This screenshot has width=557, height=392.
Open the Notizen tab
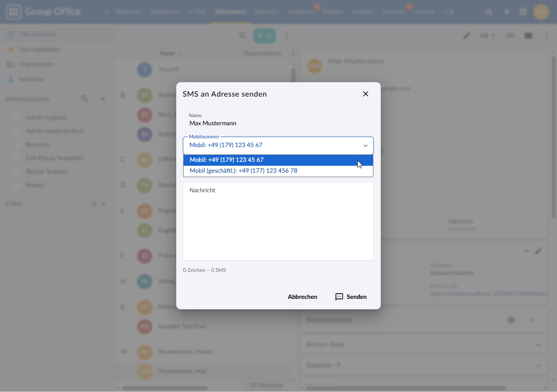(x=363, y=12)
